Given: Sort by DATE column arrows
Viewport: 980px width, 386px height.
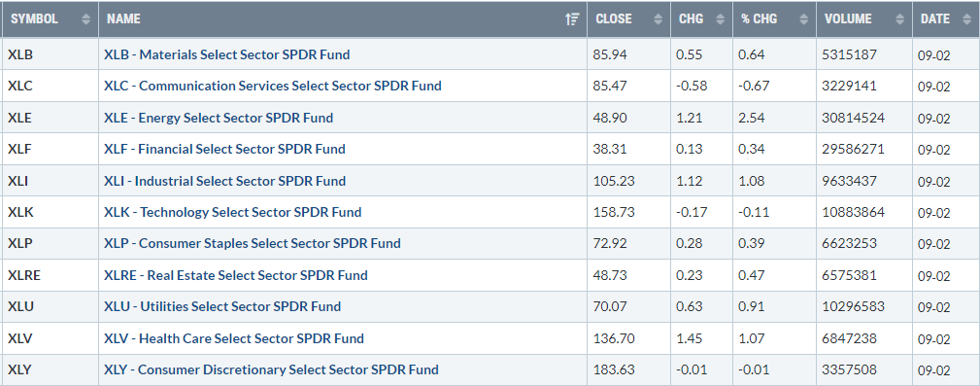Looking at the screenshot, I should 964,19.
